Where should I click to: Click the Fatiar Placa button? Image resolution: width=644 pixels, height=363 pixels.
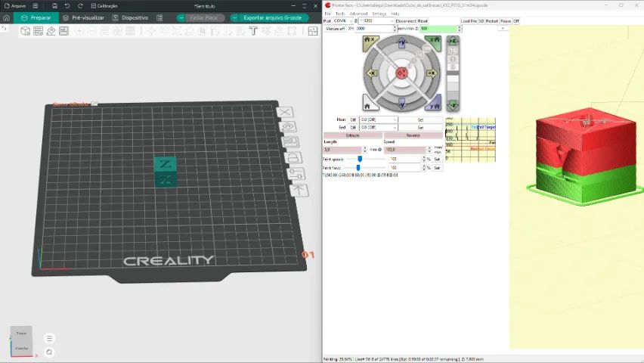(205, 17)
